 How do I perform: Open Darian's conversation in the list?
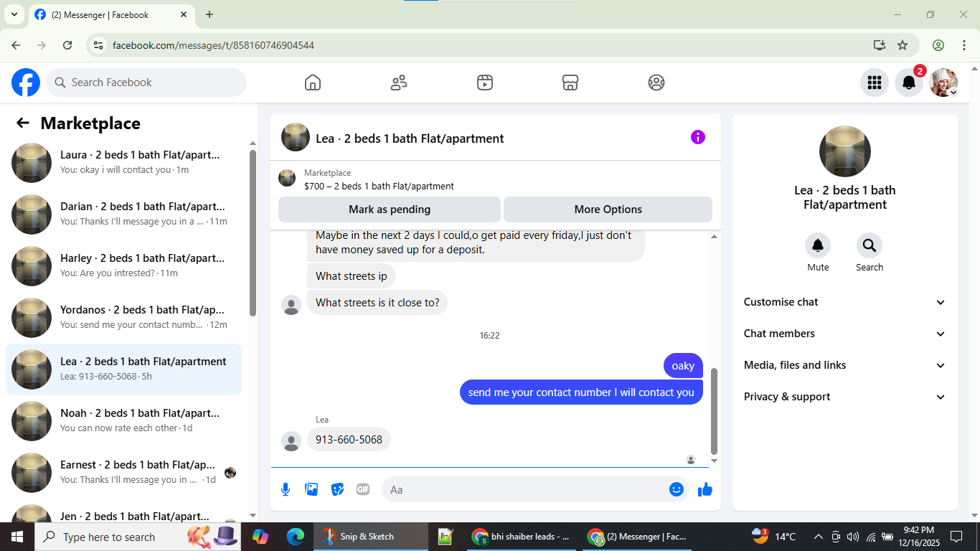click(x=124, y=215)
